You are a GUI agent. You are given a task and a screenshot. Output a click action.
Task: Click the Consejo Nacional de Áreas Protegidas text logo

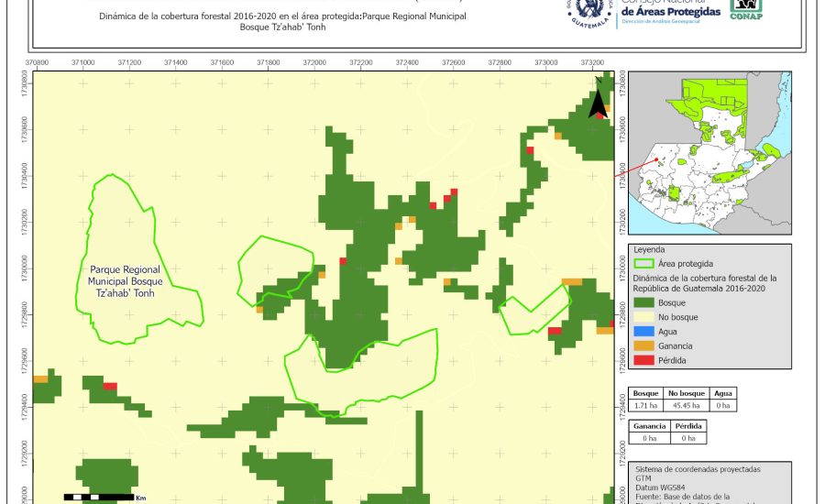coord(670,9)
